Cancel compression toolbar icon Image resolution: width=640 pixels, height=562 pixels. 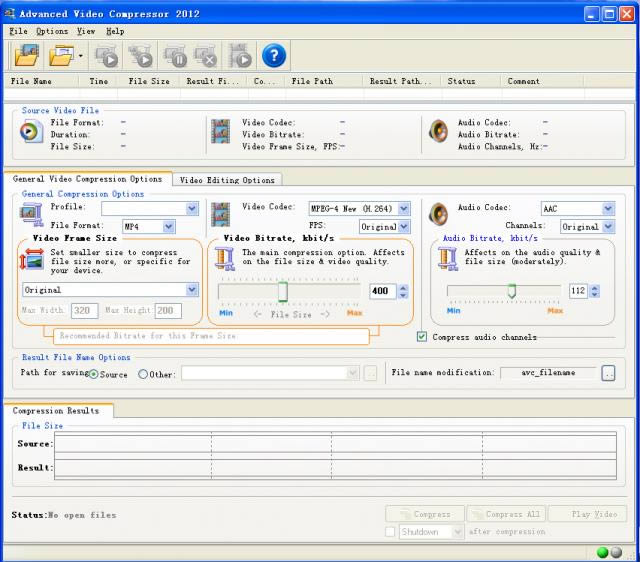(x=205, y=56)
